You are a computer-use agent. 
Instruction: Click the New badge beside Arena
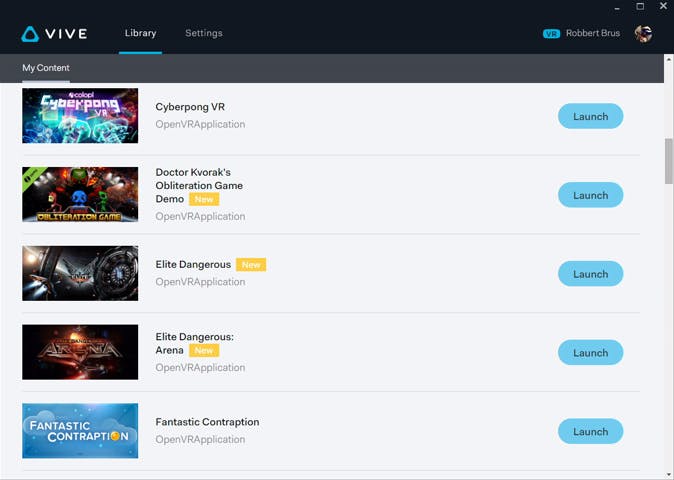point(204,350)
